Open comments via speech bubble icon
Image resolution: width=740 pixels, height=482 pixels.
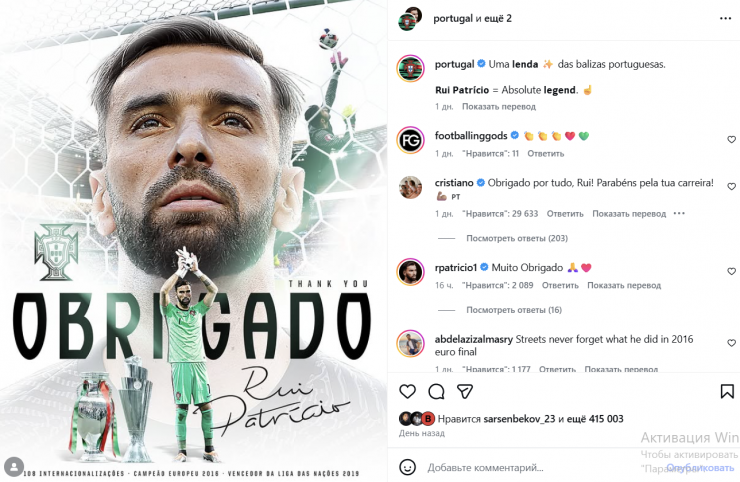click(x=436, y=391)
